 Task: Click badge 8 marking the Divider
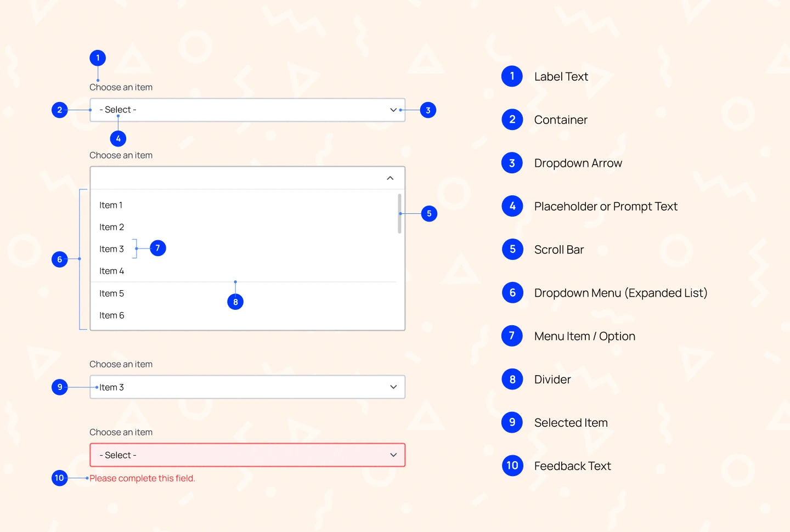(235, 302)
